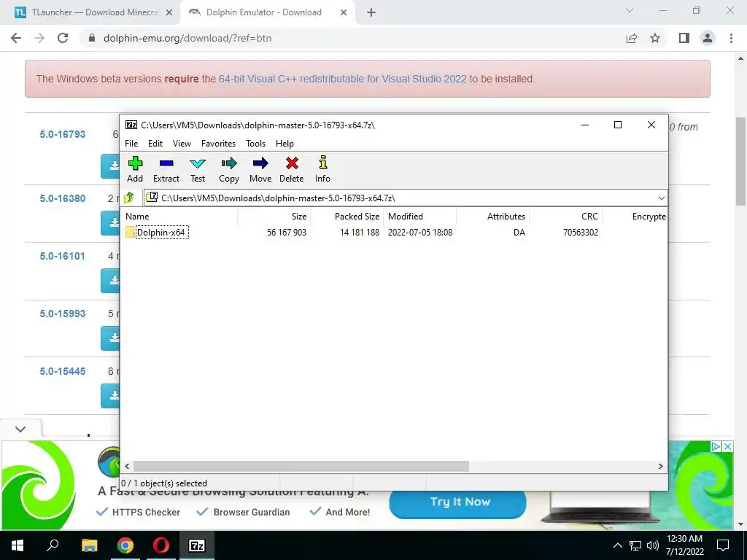This screenshot has width=747, height=560.
Task: Click the 7-Zip taskbar icon
Action: (197, 545)
